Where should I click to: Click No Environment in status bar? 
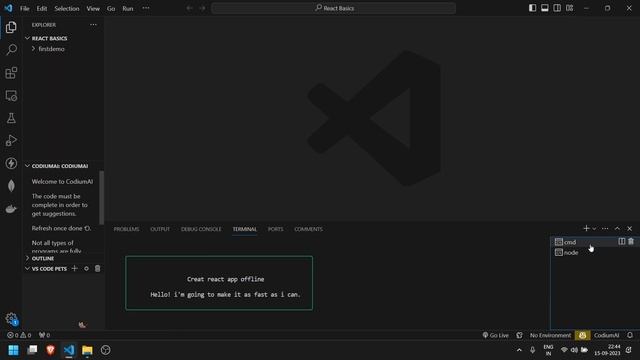550,335
